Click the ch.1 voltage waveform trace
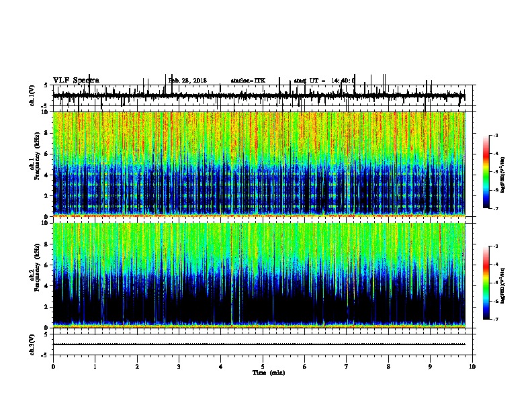This screenshot has height=411, width=532. tap(259, 96)
